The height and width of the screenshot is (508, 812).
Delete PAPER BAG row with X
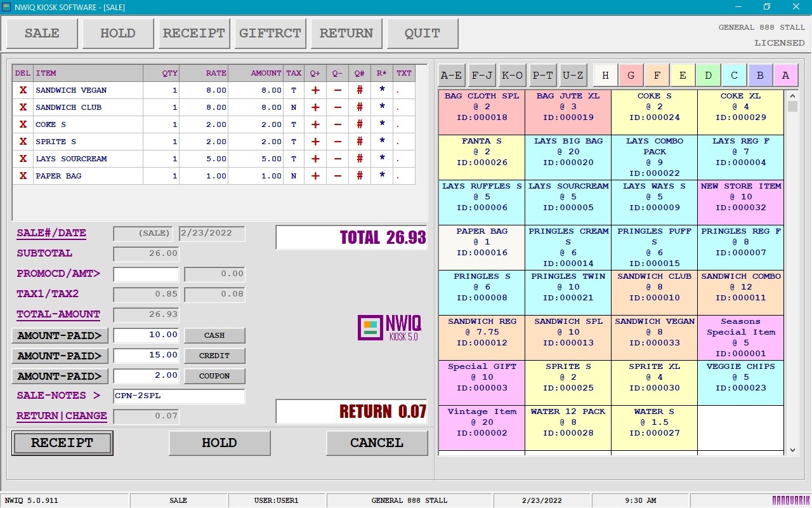23,176
